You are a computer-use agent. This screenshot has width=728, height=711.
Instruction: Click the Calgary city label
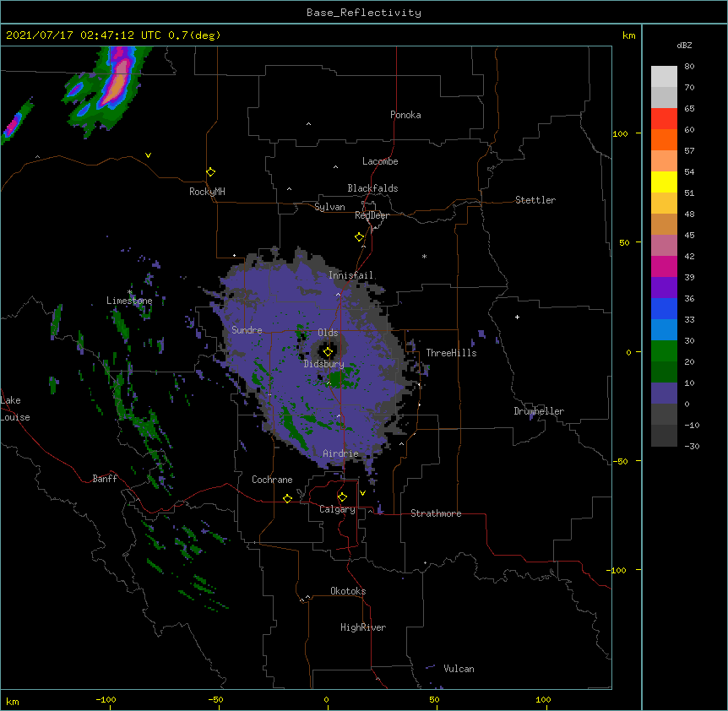coord(338,509)
